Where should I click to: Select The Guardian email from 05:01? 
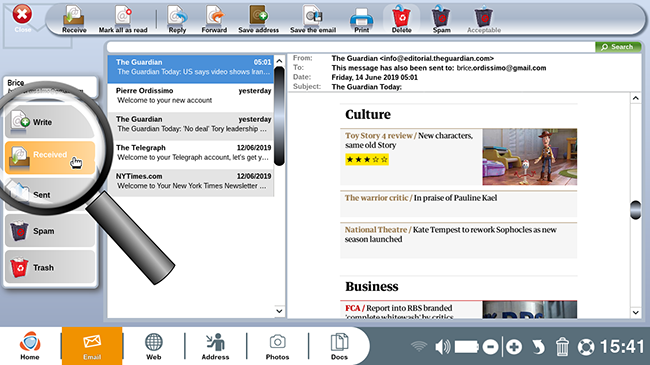tap(190, 68)
